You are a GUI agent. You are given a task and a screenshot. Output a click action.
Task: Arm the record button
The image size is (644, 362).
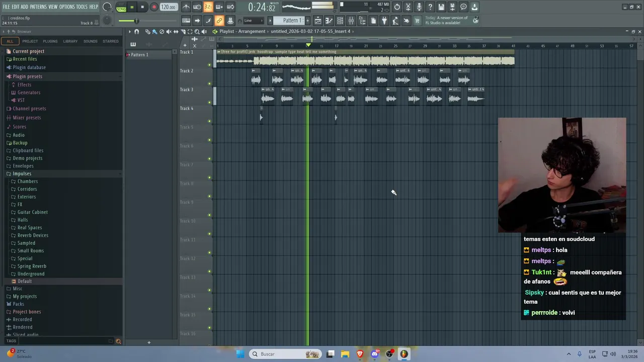pyautogui.click(x=154, y=7)
